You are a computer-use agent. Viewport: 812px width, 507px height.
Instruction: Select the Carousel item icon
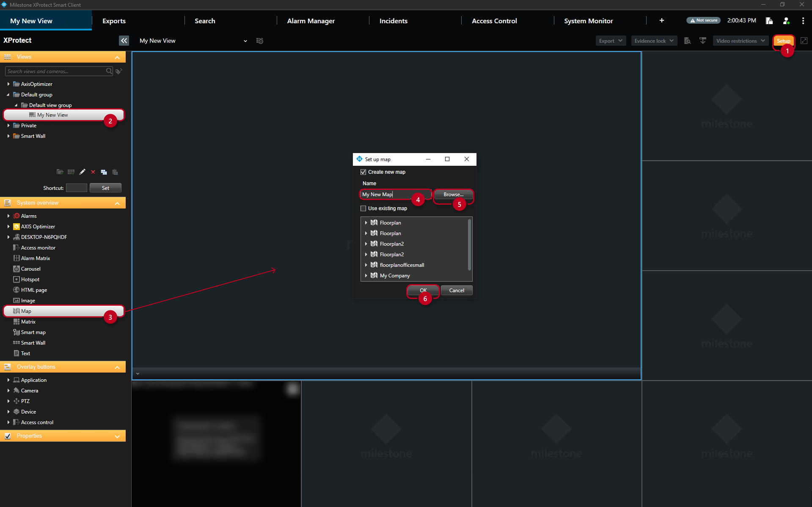click(x=17, y=269)
